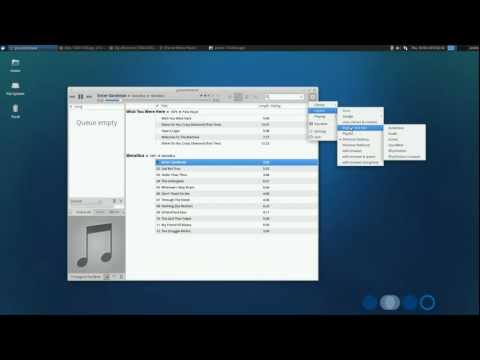Screen dimensions: 480x360
Task: Open the Home folder desktop icon
Action: coord(15,65)
